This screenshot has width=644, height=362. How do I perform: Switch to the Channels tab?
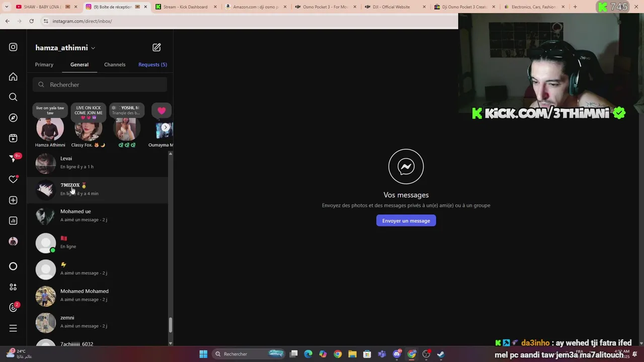coord(115,64)
